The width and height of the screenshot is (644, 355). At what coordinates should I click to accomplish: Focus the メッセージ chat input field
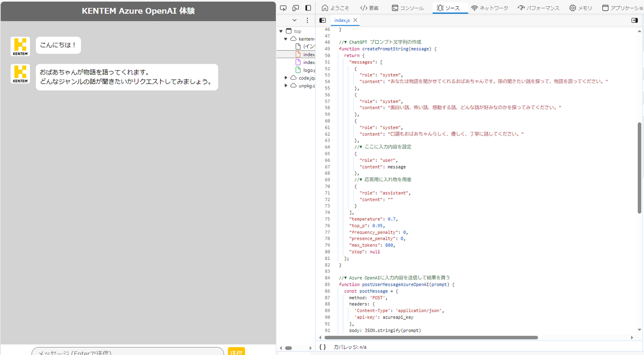click(127, 351)
